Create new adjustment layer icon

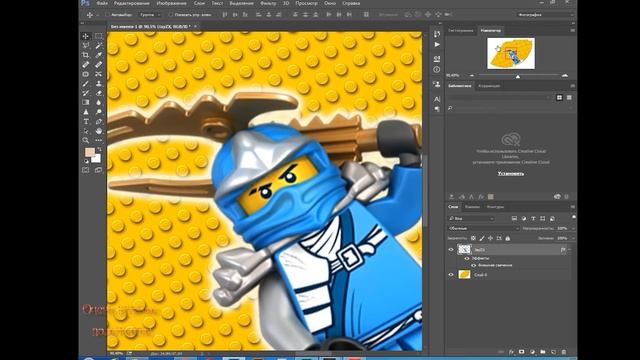[532, 352]
